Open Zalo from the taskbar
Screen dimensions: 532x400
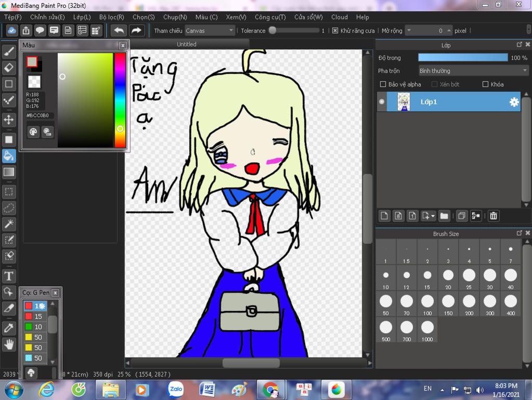[176, 390]
